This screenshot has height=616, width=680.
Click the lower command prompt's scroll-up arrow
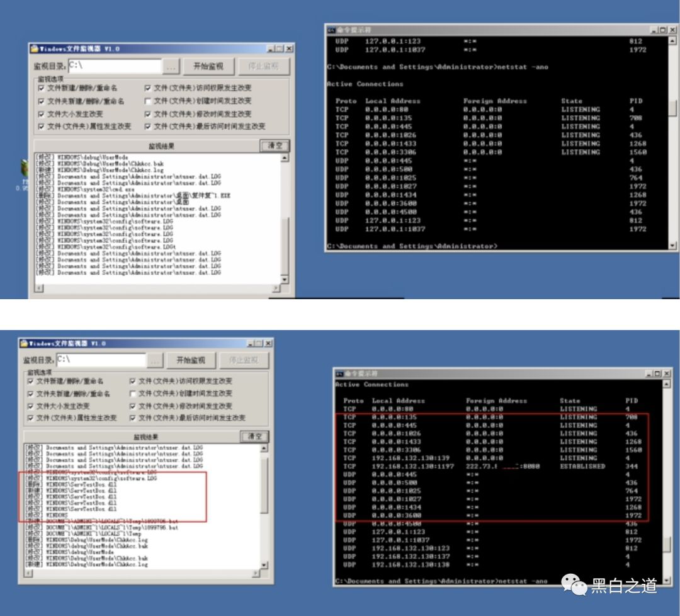pos(667,384)
